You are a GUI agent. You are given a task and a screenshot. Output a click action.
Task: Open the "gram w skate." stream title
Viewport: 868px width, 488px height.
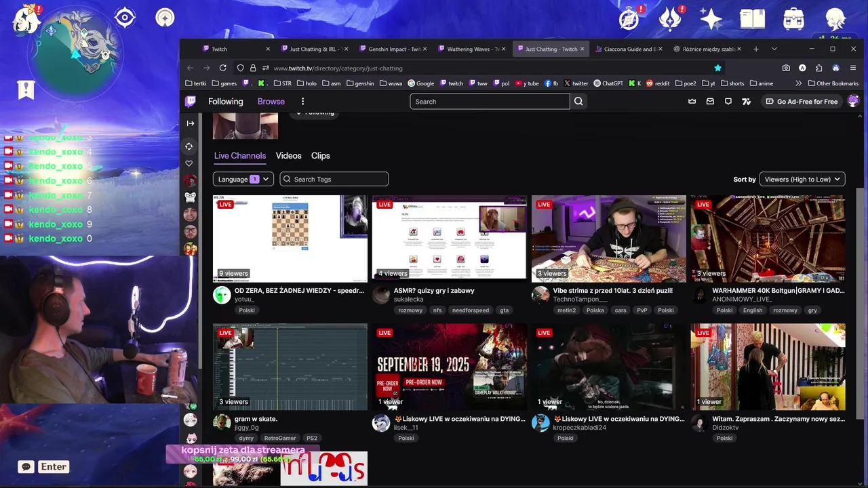coord(256,419)
